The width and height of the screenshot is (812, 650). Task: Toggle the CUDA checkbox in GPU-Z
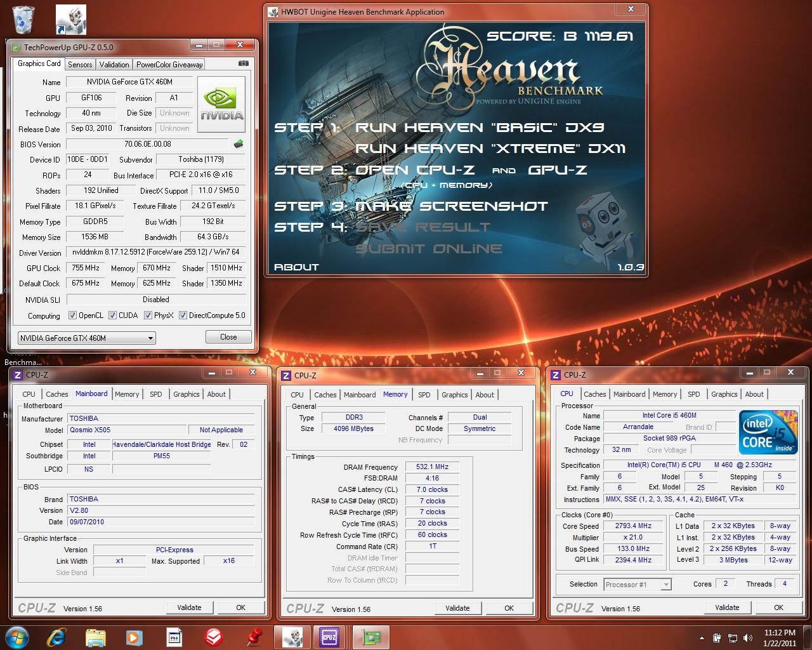112,315
